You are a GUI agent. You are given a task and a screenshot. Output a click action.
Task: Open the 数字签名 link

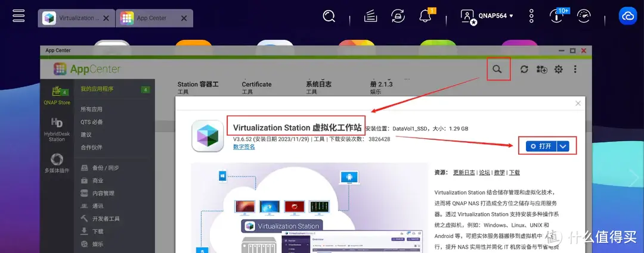tap(244, 147)
